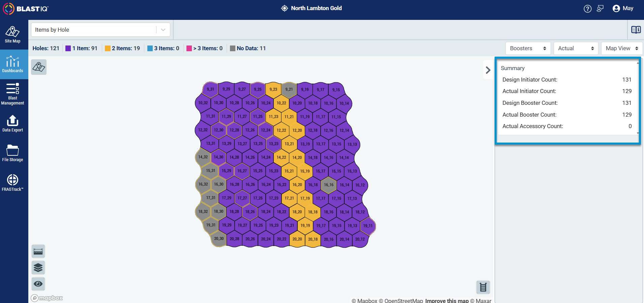Open the user guide book icon

(636, 30)
